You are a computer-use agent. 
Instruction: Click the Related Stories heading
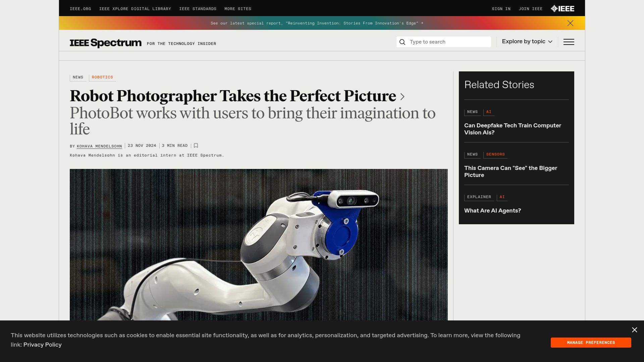click(499, 85)
